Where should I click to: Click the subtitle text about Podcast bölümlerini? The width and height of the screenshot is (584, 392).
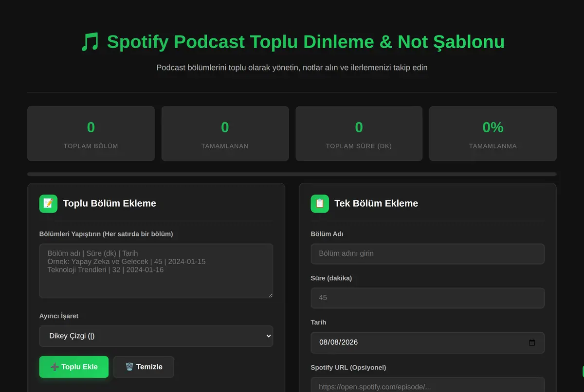click(x=292, y=68)
